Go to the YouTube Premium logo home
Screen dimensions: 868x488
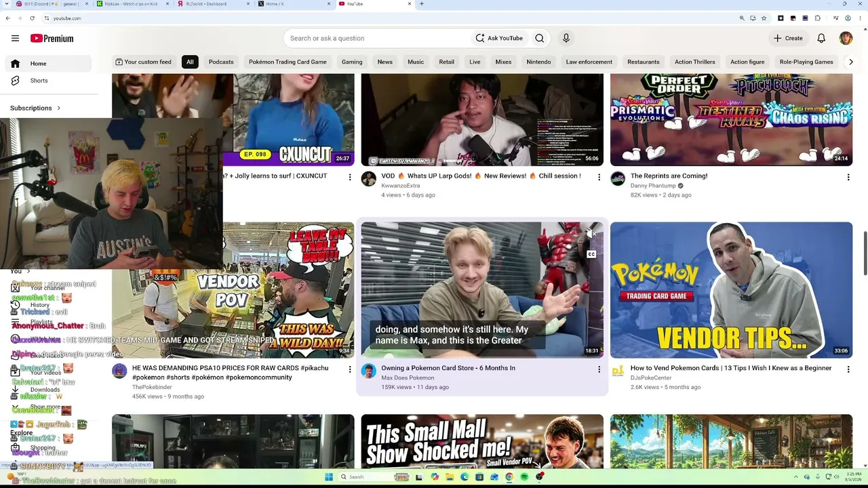click(52, 39)
